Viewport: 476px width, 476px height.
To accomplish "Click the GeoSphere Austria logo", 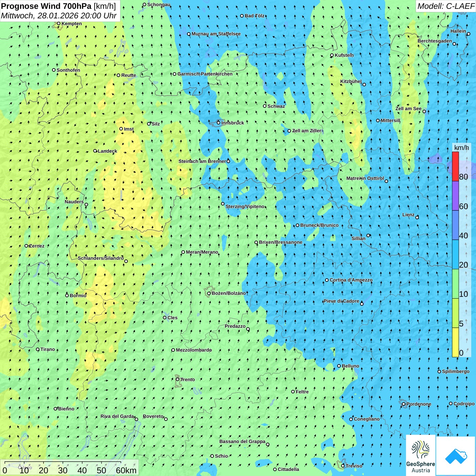I will [421, 455].
